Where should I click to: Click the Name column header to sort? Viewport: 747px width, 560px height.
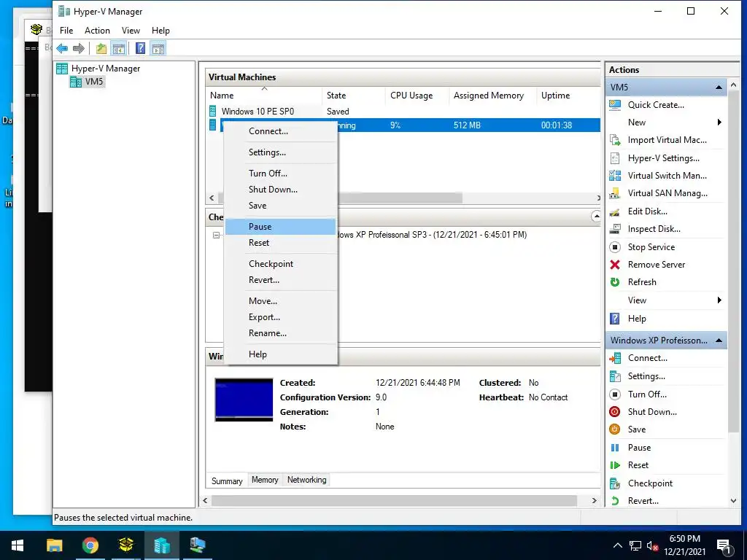point(264,96)
